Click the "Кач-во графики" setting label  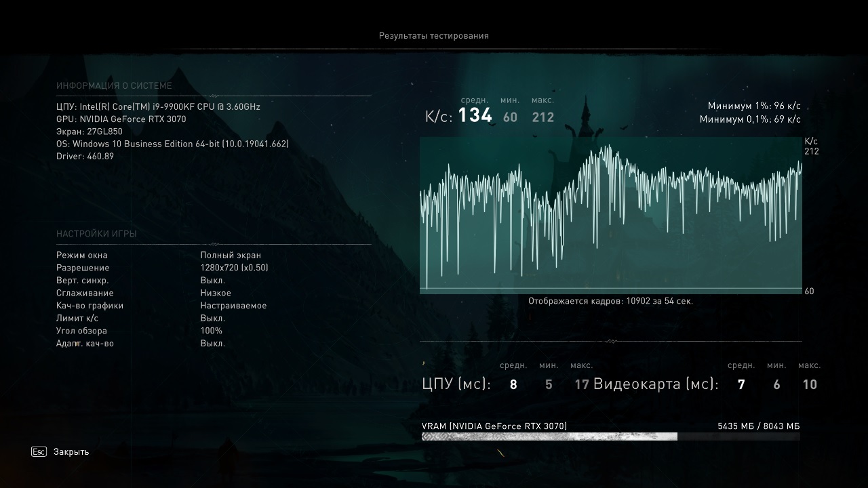pos(90,306)
